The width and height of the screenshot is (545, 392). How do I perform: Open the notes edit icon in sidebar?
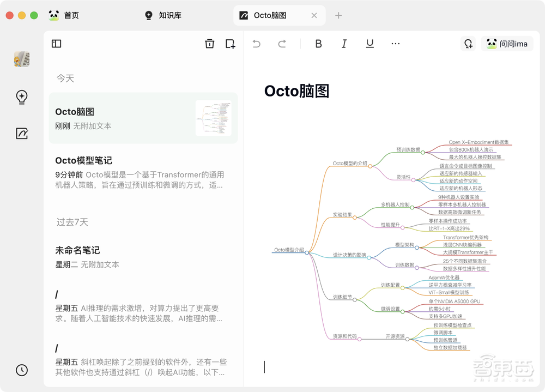point(21,134)
